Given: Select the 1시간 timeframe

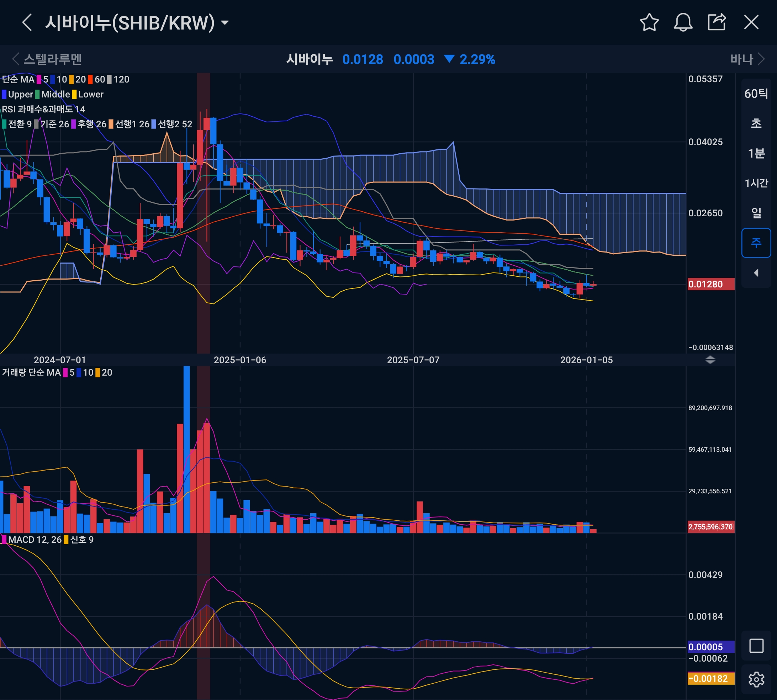Looking at the screenshot, I should (x=756, y=183).
